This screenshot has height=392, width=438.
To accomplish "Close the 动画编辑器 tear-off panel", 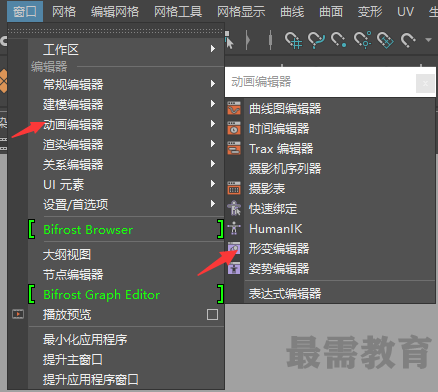I will tap(425, 83).
